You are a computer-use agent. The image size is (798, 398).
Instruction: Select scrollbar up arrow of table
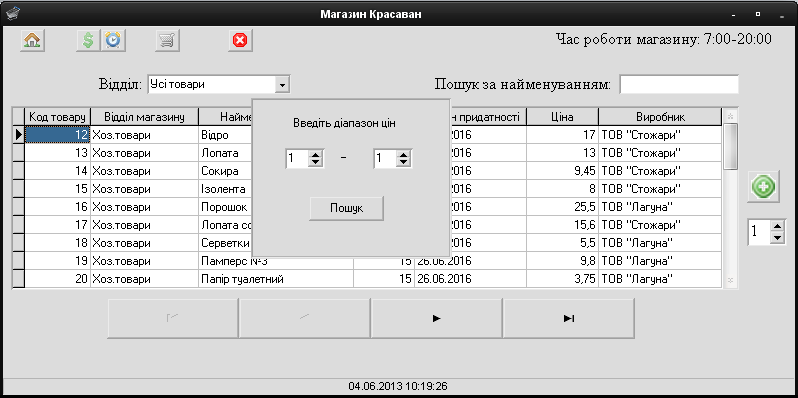pos(730,116)
